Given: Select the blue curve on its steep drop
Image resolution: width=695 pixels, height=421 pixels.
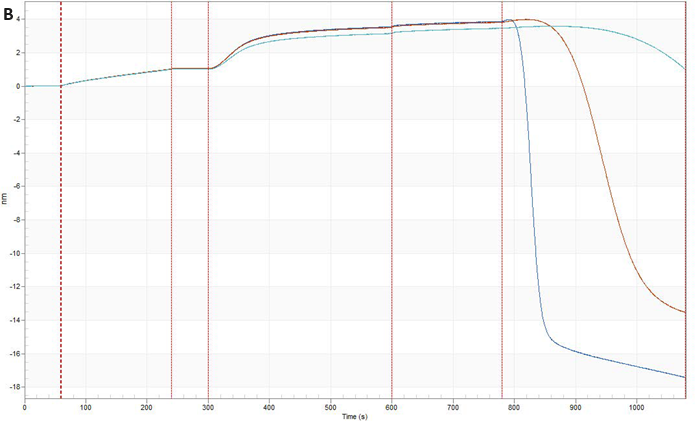Looking at the screenshot, I should click(529, 200).
